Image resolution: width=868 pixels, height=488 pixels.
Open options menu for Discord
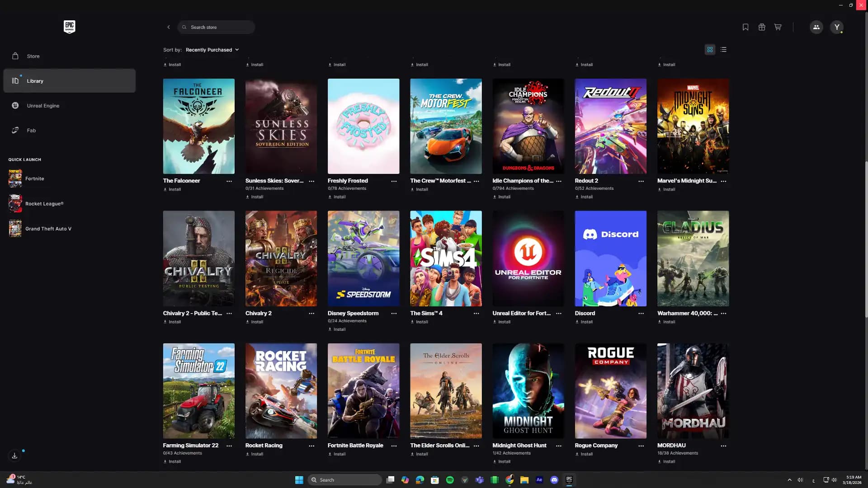pyautogui.click(x=641, y=314)
